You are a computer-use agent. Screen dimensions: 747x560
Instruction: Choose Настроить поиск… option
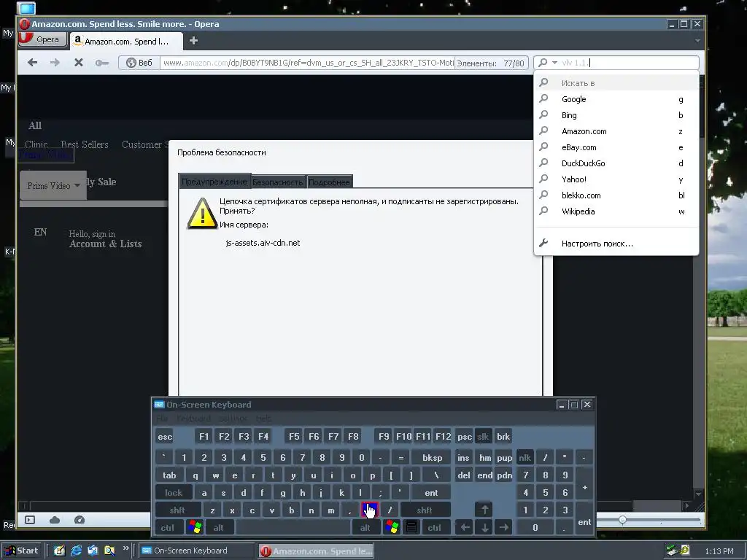(x=616, y=244)
